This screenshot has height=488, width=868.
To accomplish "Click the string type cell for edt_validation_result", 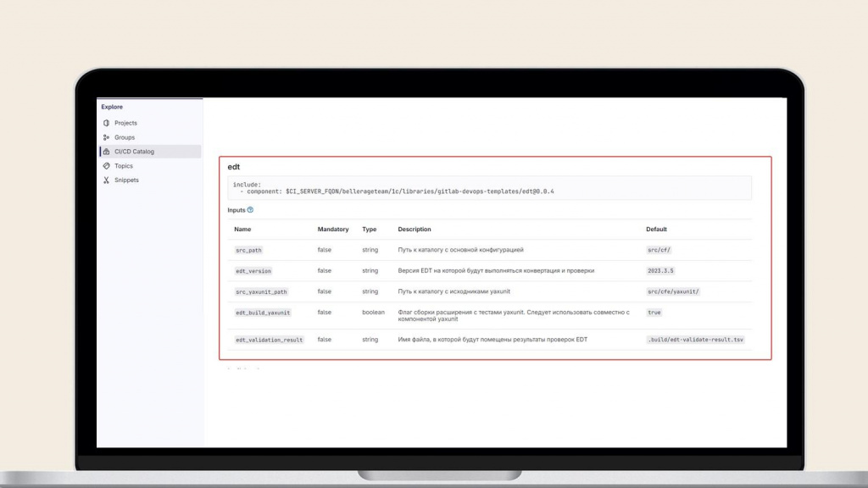I will [370, 340].
